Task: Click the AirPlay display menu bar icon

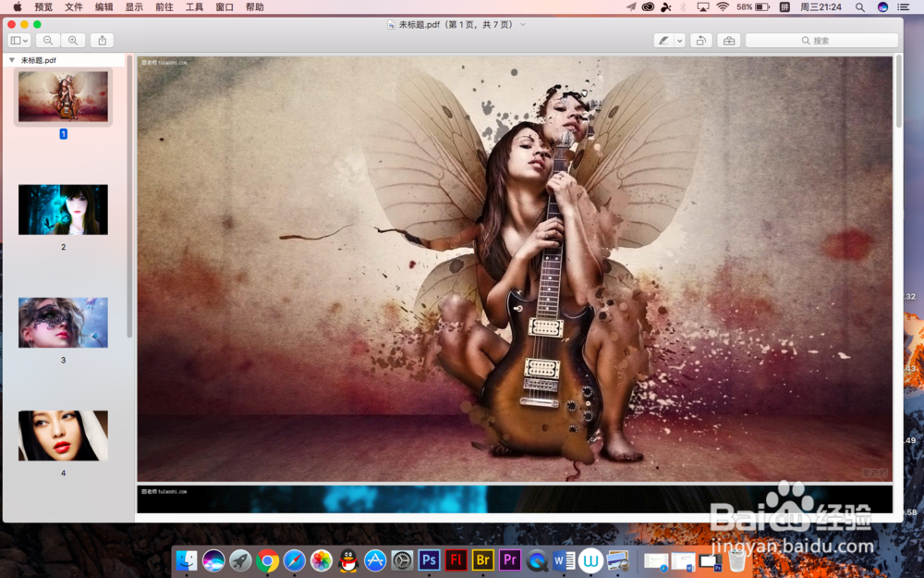Action: (703, 7)
